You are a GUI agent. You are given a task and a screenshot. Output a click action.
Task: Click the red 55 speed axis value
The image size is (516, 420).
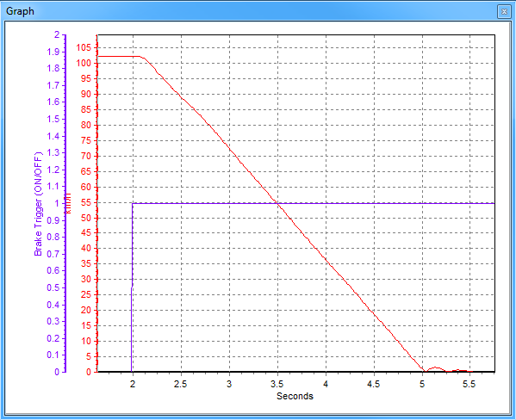pyautogui.click(x=86, y=202)
